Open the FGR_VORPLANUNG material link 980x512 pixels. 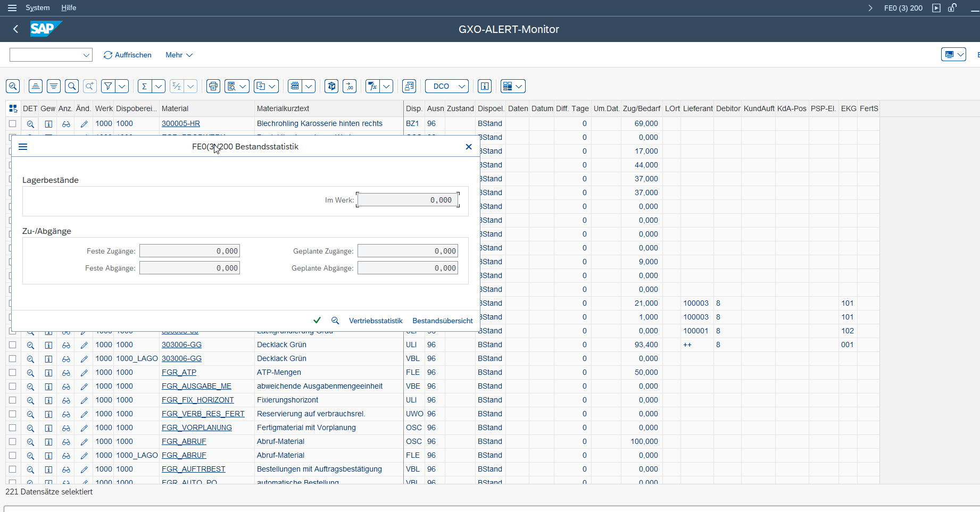196,427
